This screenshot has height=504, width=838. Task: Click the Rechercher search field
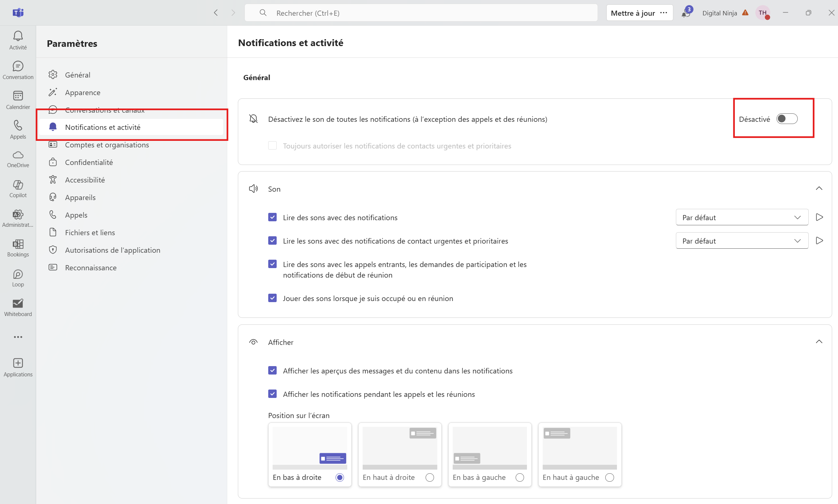pos(421,13)
